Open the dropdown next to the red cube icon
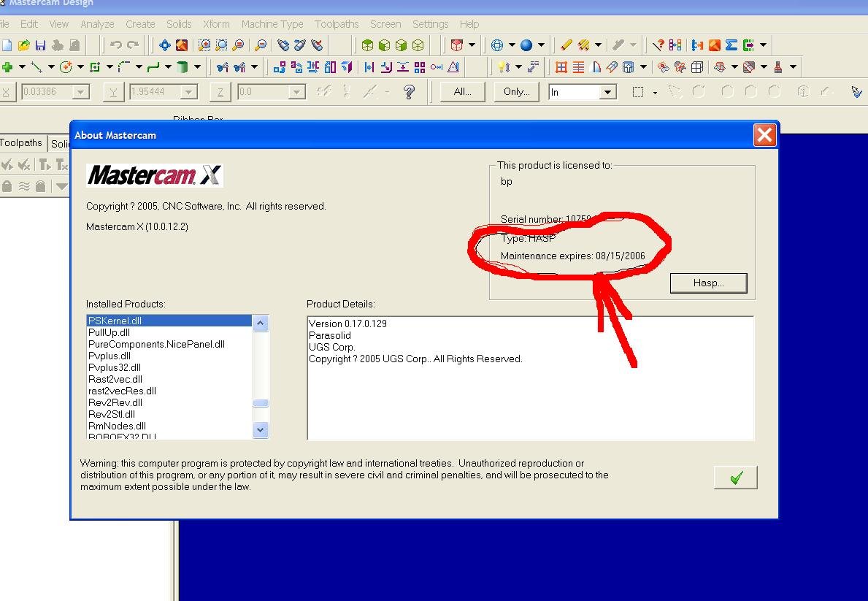Viewport: 868px width, 601px height. click(472, 45)
